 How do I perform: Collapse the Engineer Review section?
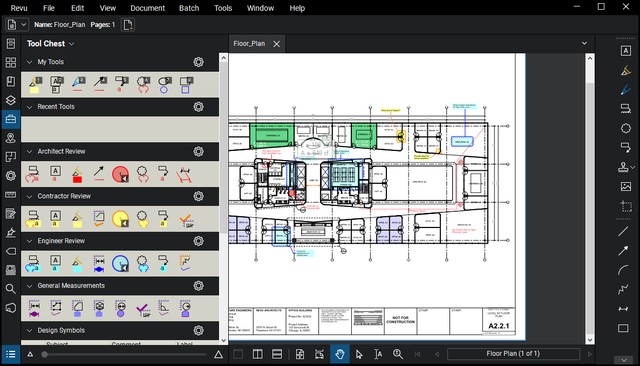(x=29, y=241)
